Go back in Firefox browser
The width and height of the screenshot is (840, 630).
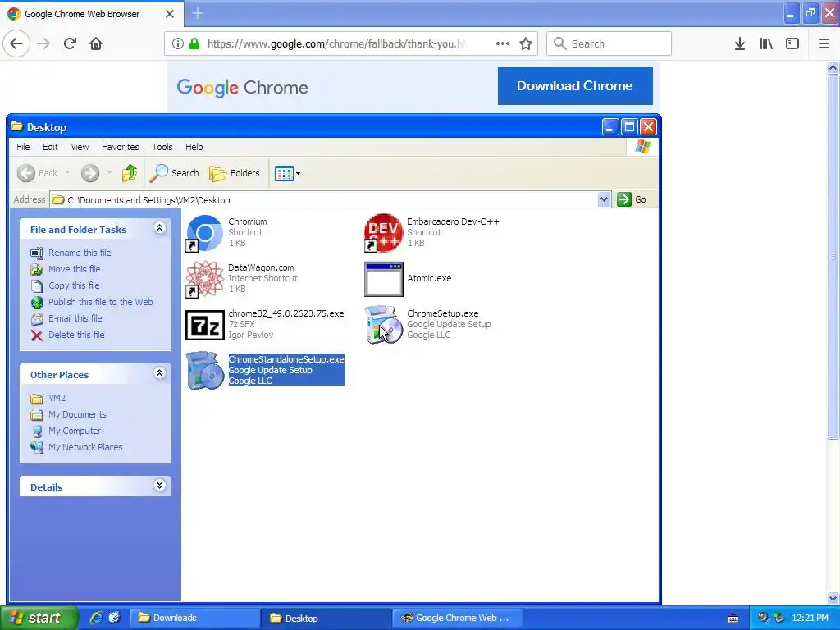pos(16,43)
